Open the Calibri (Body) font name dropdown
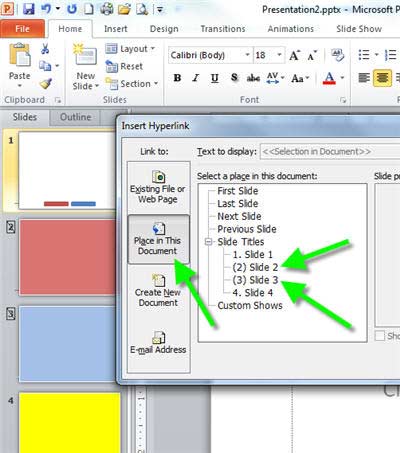 click(x=247, y=55)
